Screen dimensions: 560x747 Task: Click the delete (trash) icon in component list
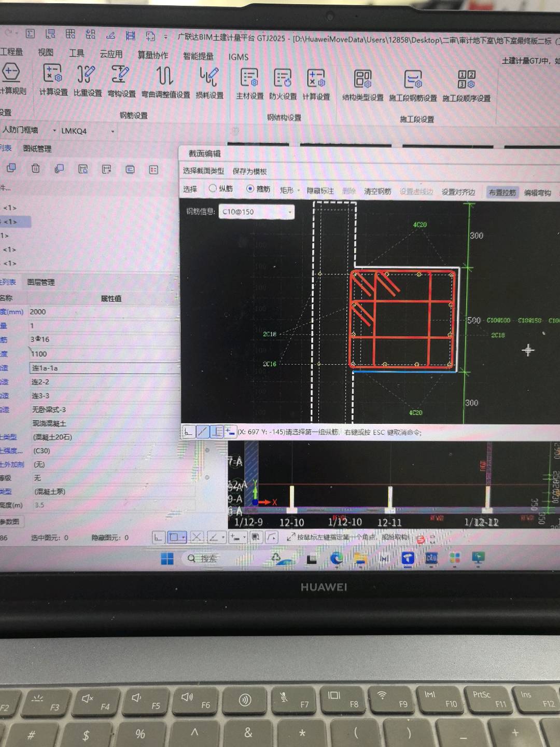click(x=35, y=168)
